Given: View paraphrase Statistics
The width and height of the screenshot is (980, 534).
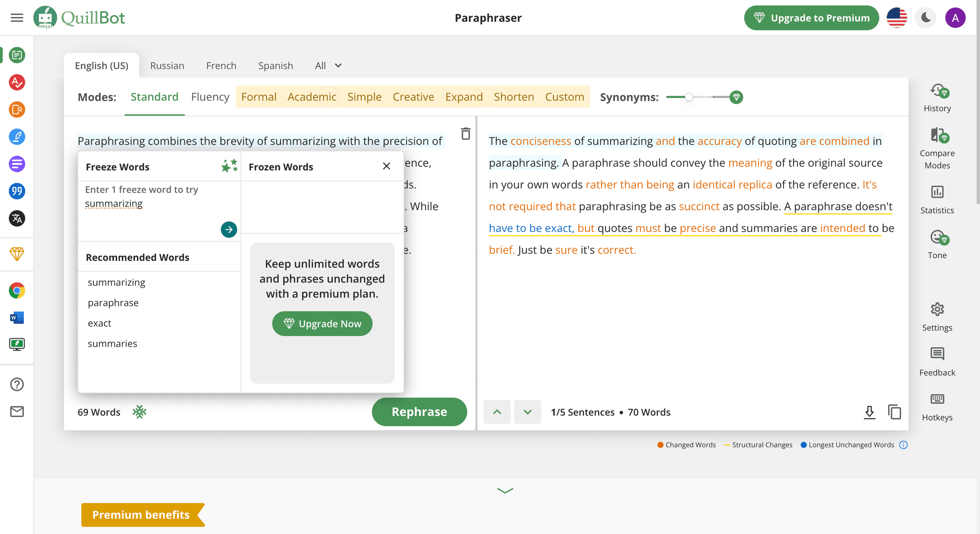Looking at the screenshot, I should pos(937,199).
